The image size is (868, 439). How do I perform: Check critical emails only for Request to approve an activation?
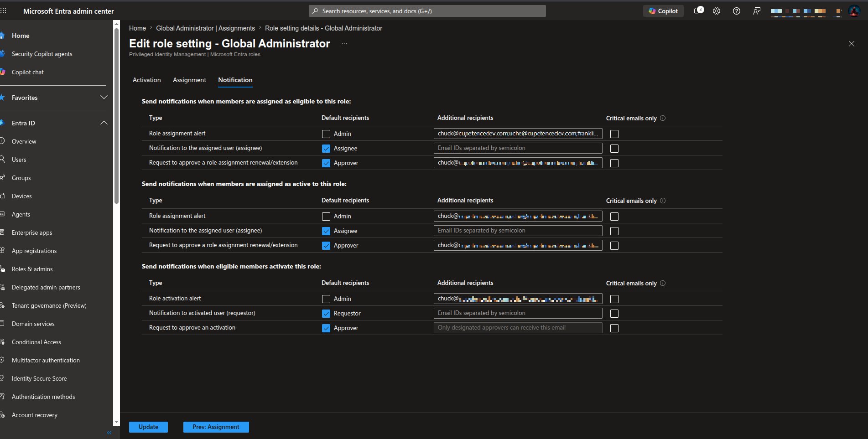point(614,328)
